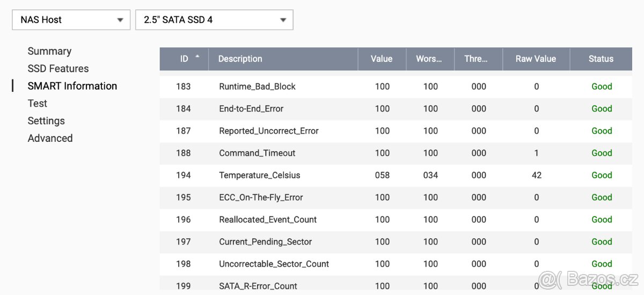Click Good status for Uncorrectable_Sector_Count

click(602, 264)
